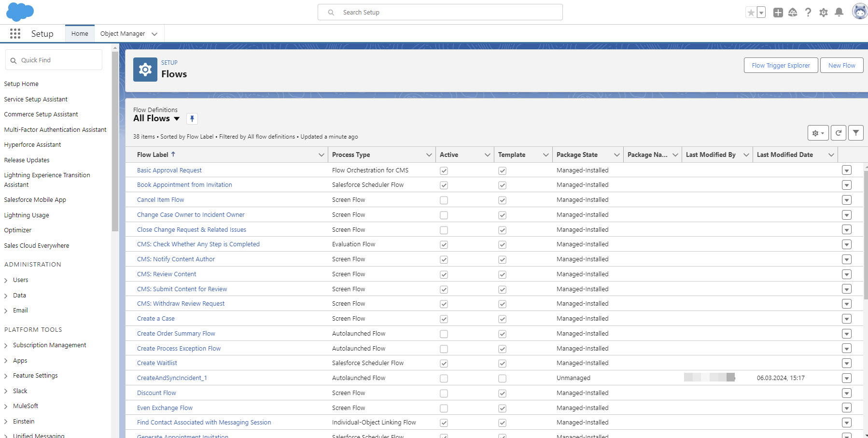Open the Help question mark icon
Screen dimensions: 868x438
[x=808, y=13]
